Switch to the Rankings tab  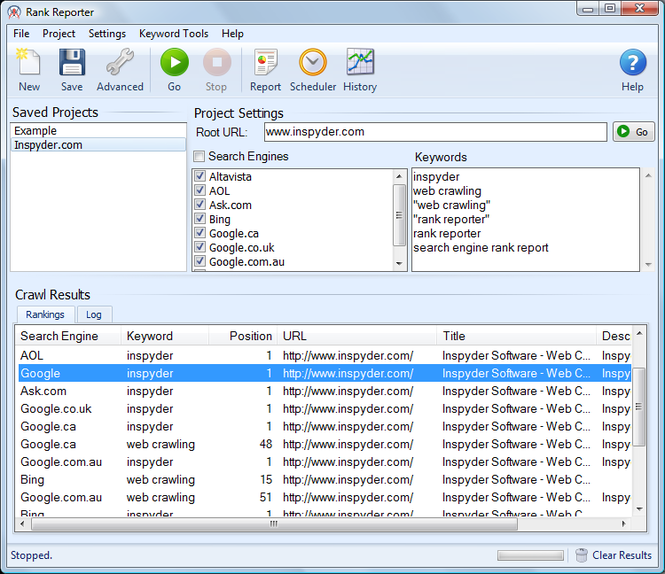click(x=45, y=314)
